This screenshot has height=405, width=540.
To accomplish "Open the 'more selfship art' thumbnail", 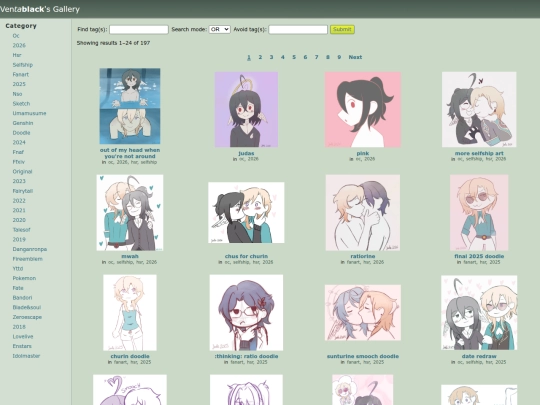I will coord(479,110).
